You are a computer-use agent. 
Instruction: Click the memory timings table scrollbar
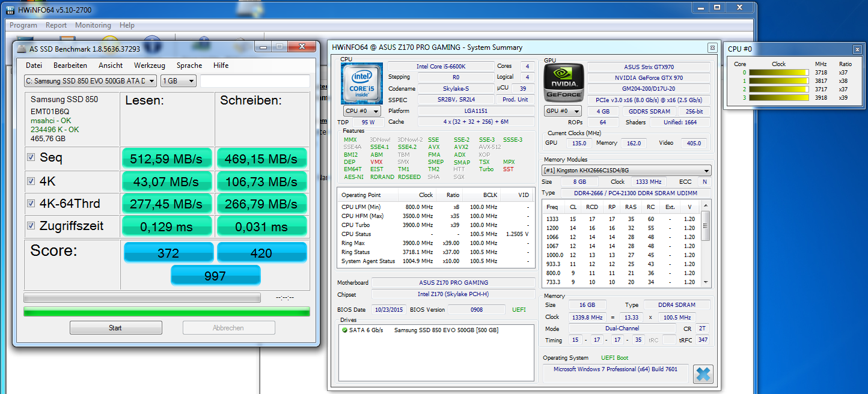(706, 244)
